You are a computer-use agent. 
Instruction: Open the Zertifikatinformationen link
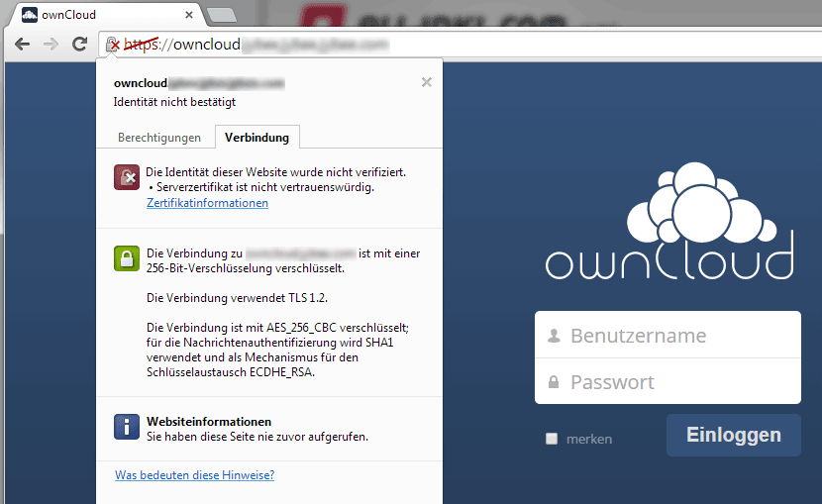tap(207, 203)
